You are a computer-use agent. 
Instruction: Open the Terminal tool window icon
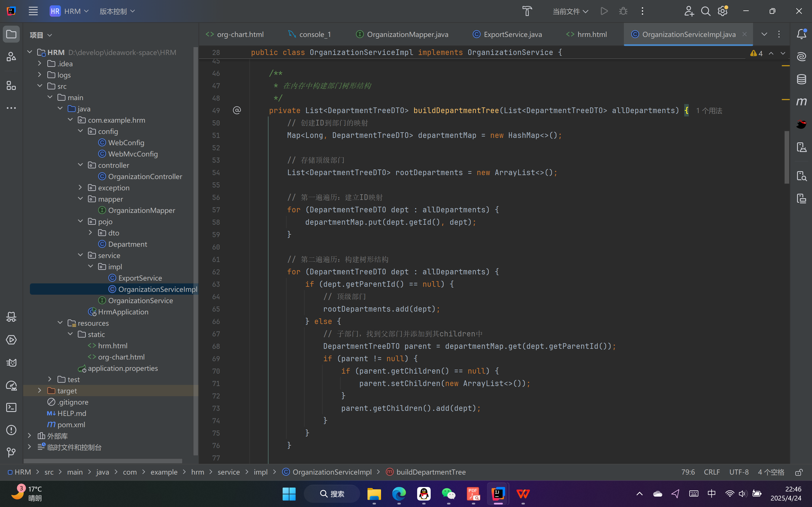click(11, 407)
